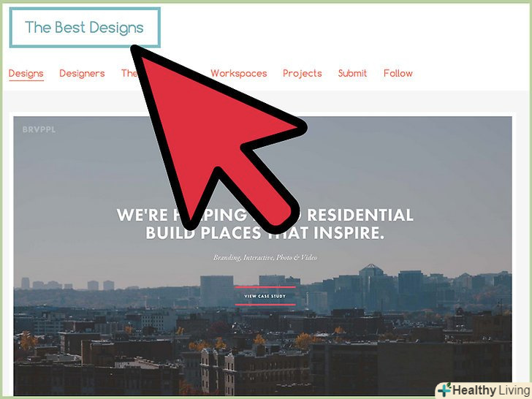Click the red line below View Case Study
This screenshot has width=532, height=399.
coord(265,305)
